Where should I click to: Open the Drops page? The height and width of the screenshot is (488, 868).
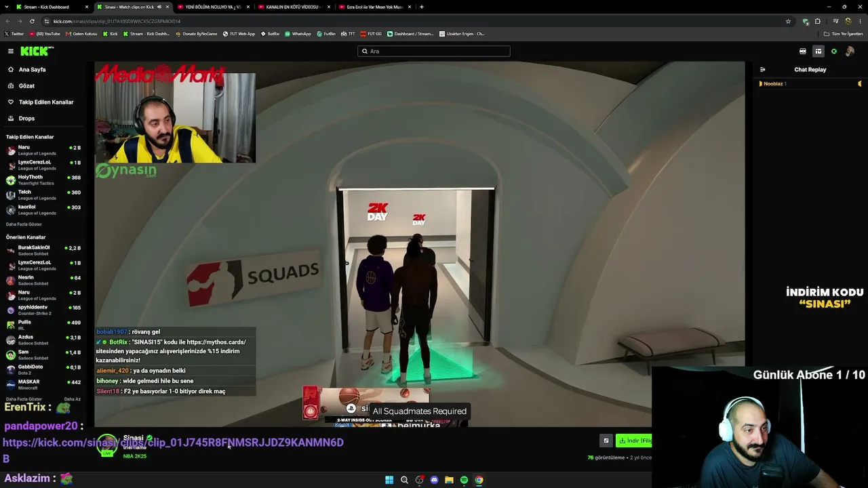22,119
